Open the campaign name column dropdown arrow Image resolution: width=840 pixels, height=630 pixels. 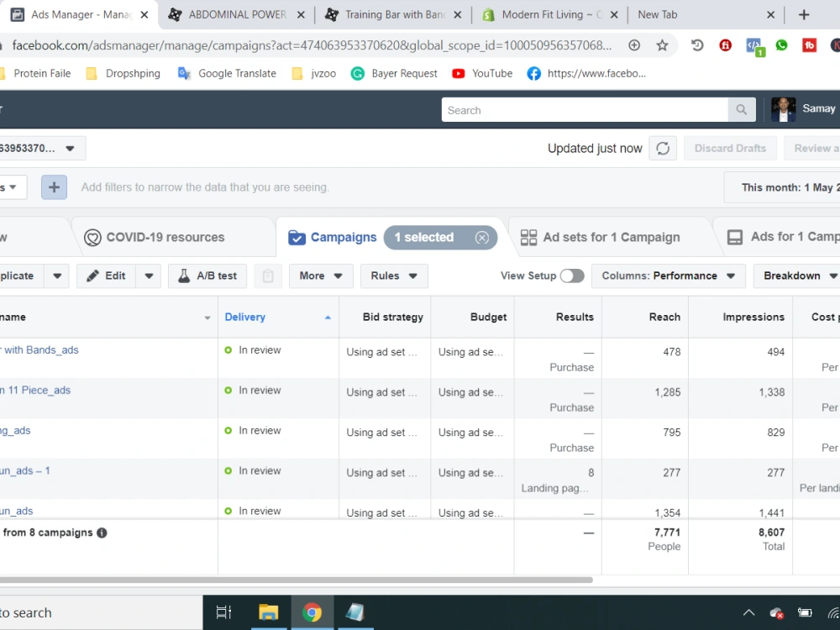[x=207, y=318]
